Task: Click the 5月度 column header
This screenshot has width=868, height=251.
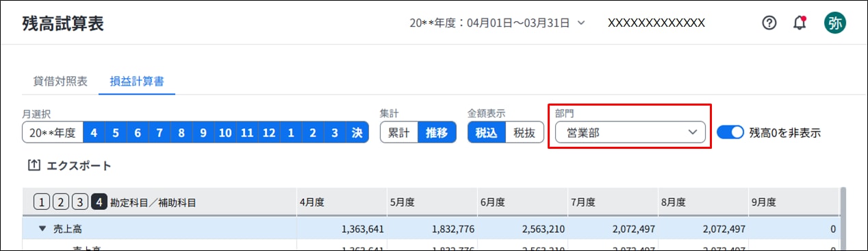Action: coord(432,202)
